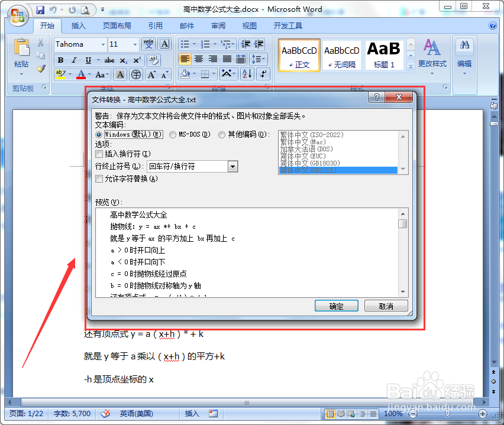Apply strikethrough formatting
This screenshot has width=504, height=425.
coord(109,60)
